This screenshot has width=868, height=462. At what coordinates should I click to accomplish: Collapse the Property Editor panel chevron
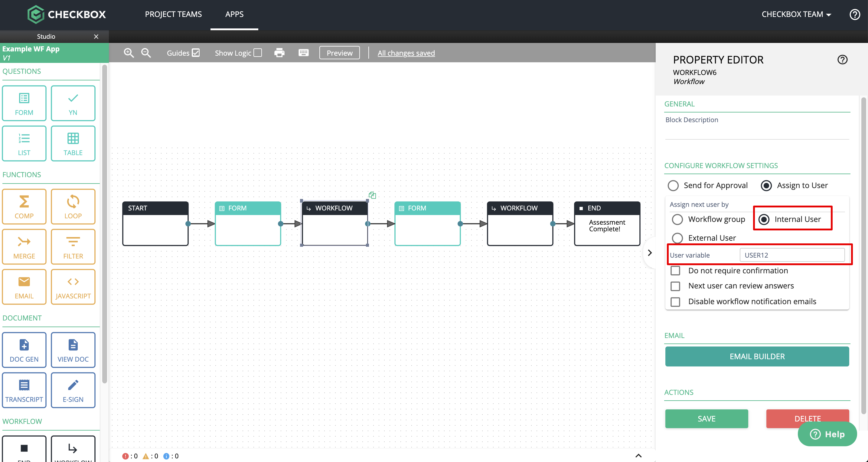[x=650, y=253]
